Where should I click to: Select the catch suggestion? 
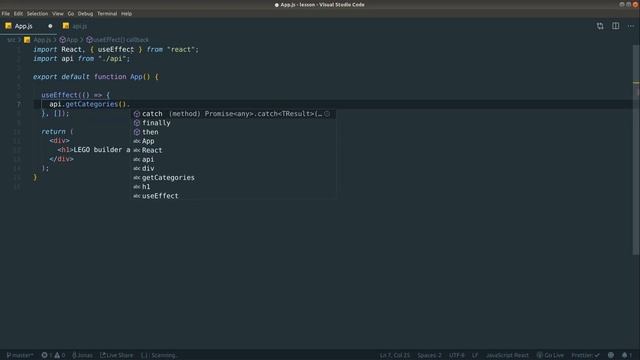(233, 114)
